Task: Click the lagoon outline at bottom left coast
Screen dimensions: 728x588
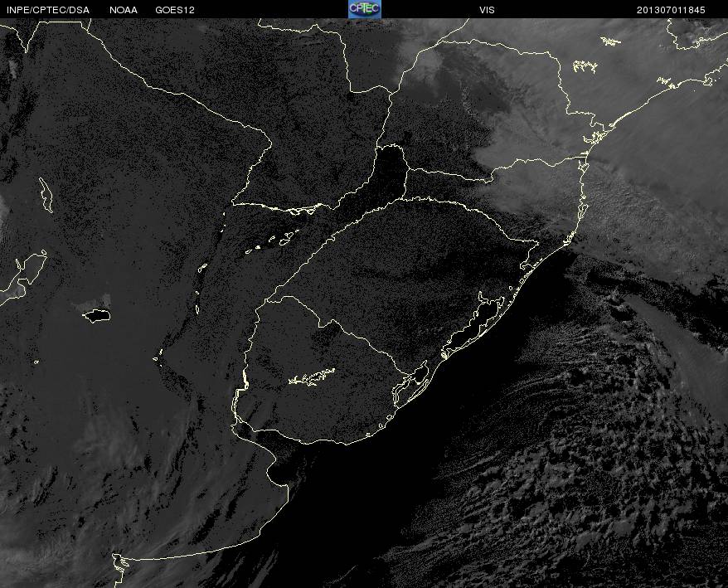Action: tap(120, 563)
